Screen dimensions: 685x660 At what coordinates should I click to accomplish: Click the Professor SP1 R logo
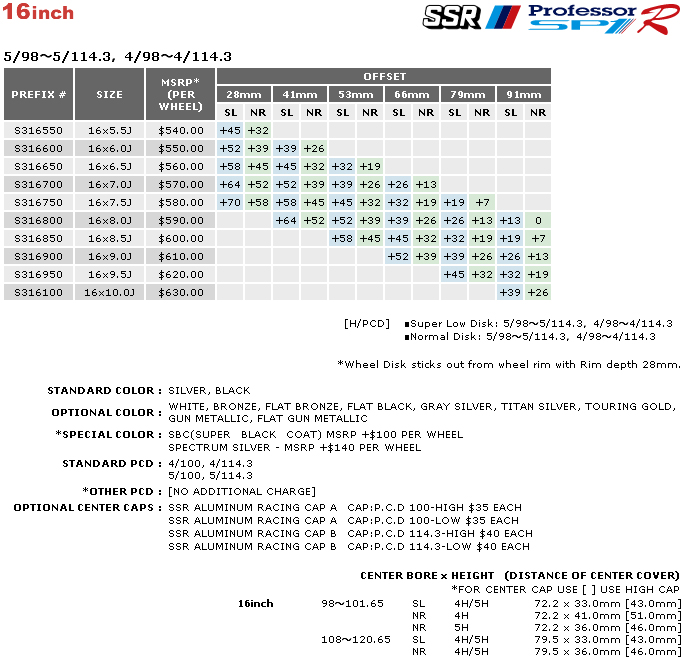604,19
